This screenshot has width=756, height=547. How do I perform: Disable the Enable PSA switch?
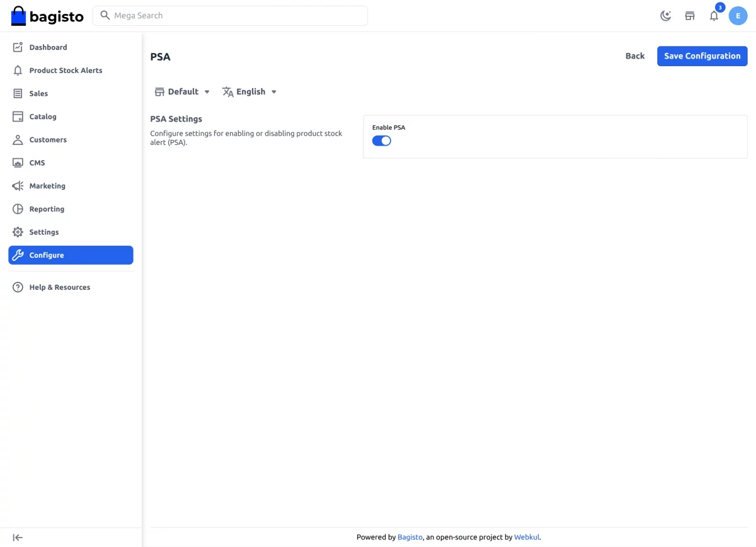coord(382,141)
